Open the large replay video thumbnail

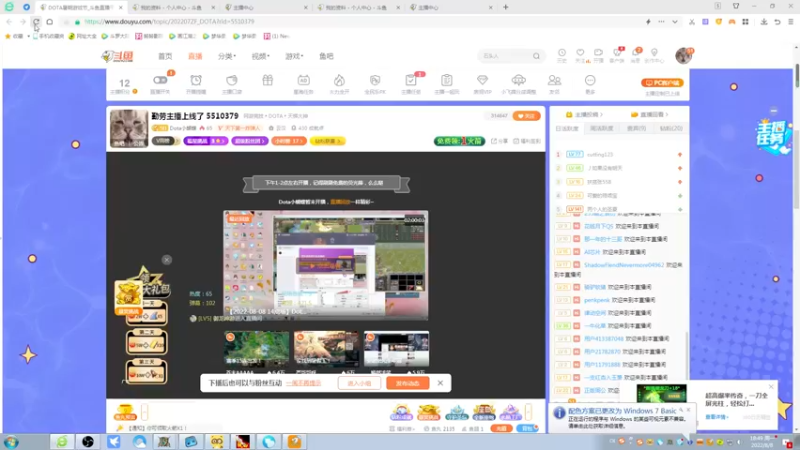click(326, 265)
